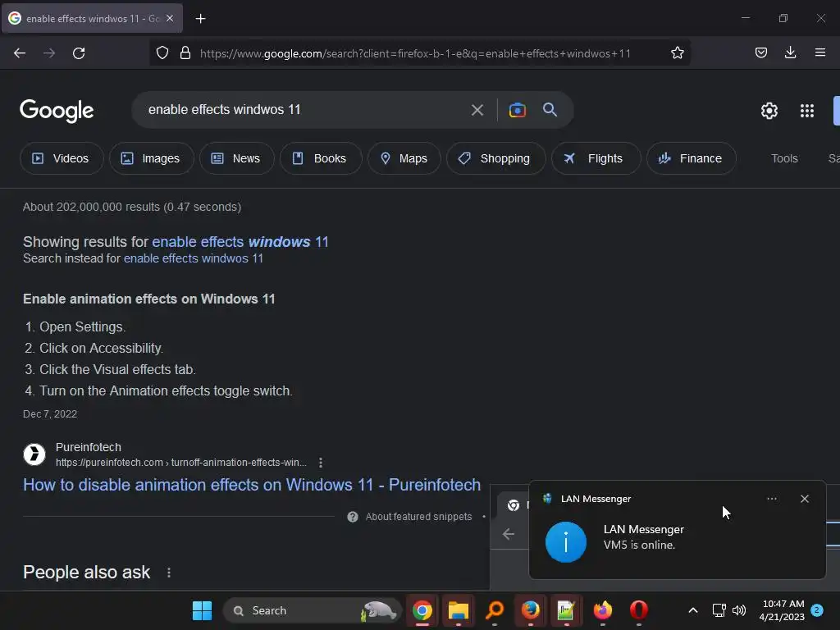Filter results by Images
Image resolution: width=840 pixels, height=630 pixels.
tap(152, 158)
